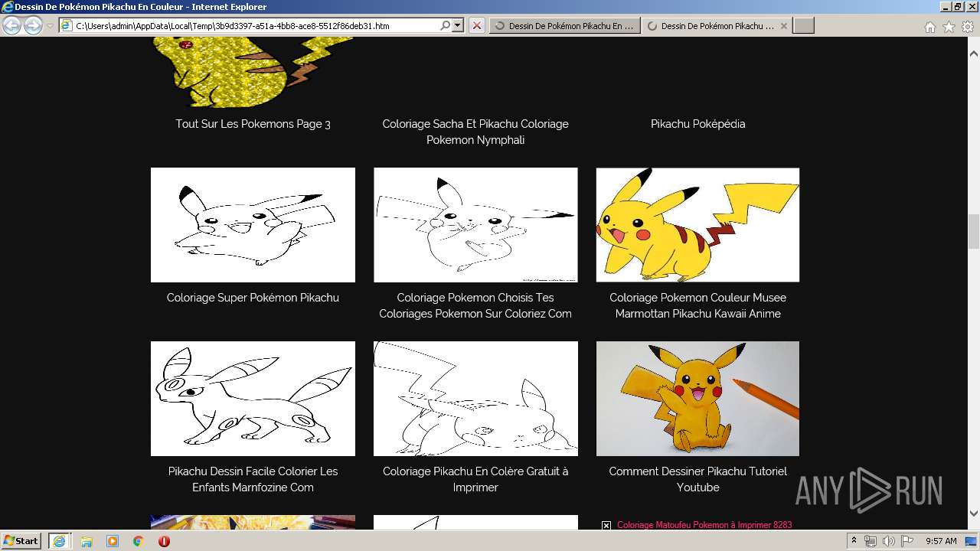Click 'Coloriage Sacha Et Pikachu Coloriage Pokemon Nymphali'
The image size is (980, 551).
475,132
